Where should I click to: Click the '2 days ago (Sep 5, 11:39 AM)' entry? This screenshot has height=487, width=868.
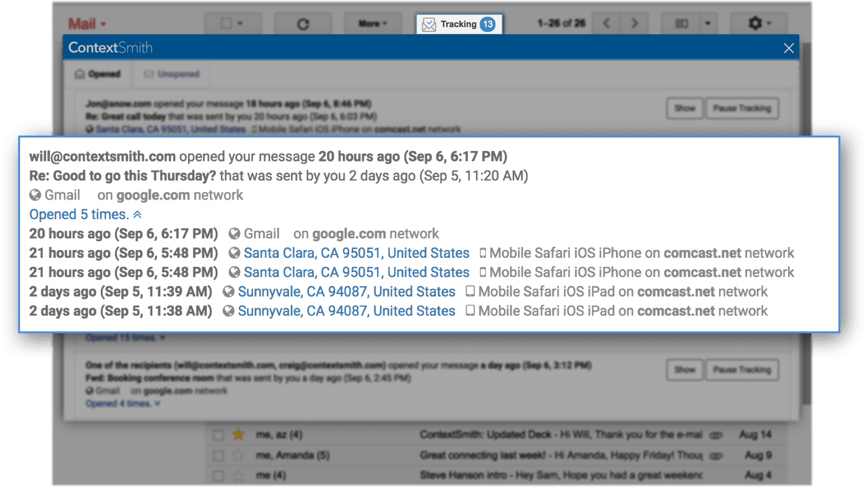[121, 291]
